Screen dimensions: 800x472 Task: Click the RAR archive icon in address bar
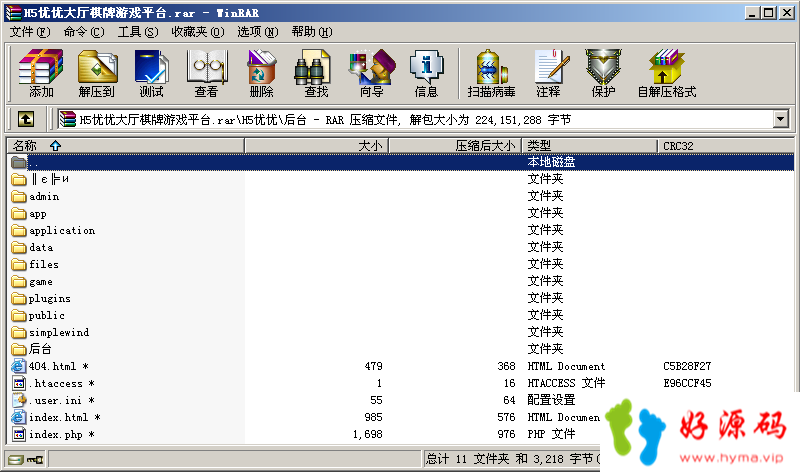click(x=67, y=119)
